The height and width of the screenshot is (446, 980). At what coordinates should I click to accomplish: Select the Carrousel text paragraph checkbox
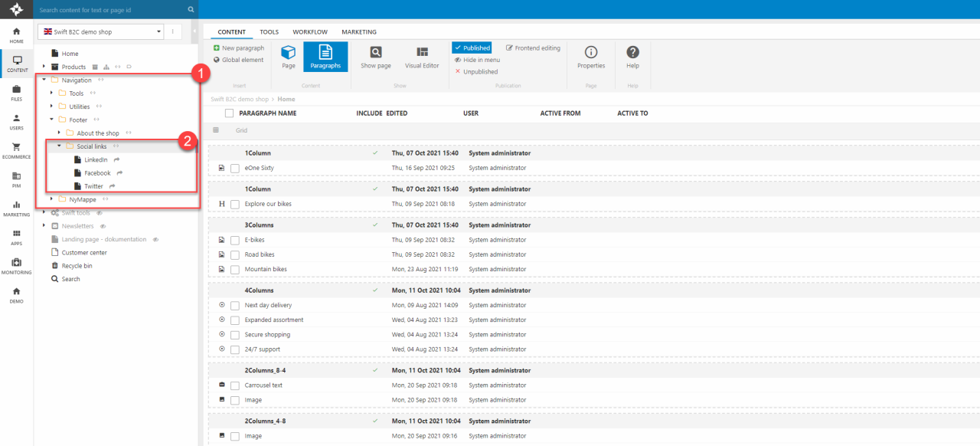coord(235,385)
